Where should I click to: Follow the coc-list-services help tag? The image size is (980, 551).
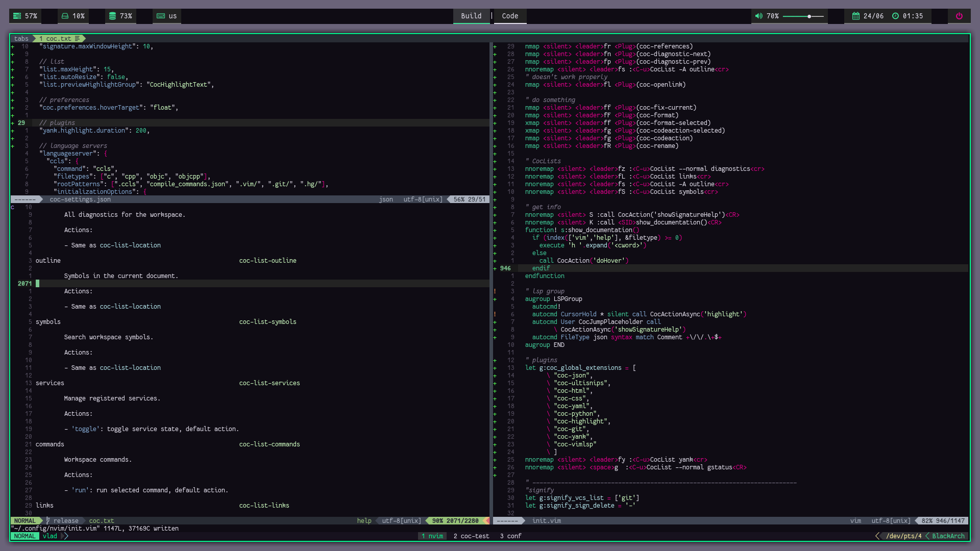(269, 383)
